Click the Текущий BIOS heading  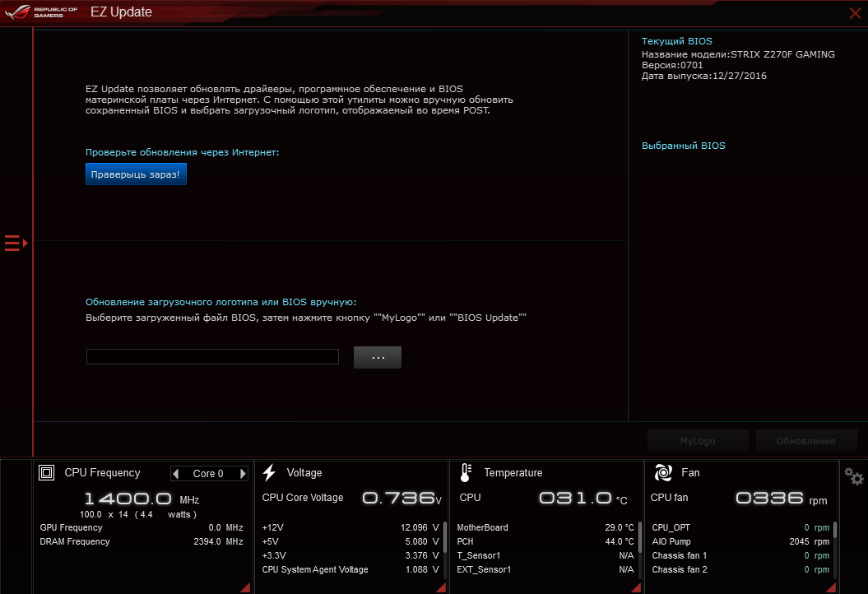point(676,41)
